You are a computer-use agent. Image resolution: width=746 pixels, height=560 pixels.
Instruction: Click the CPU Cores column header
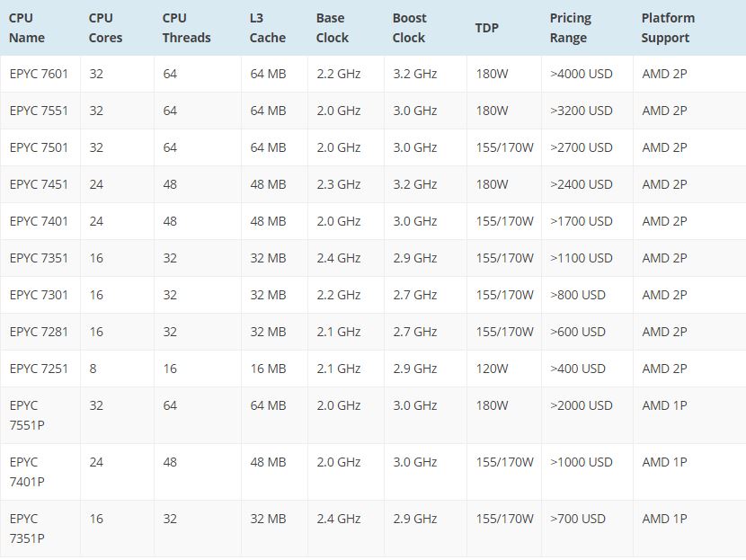[105, 28]
